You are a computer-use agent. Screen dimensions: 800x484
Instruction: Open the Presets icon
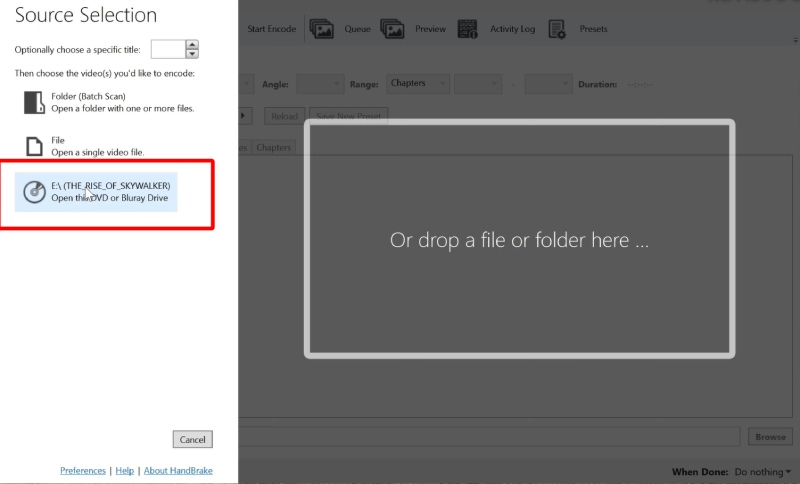pos(557,29)
